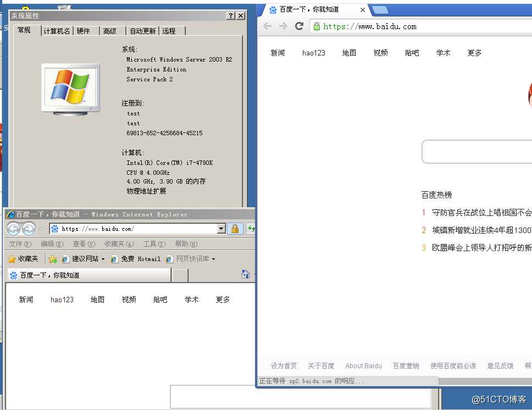Screen dimensions: 532x410
Task: Open 网页快讯库 dropdown in IE
Action: tap(191, 259)
